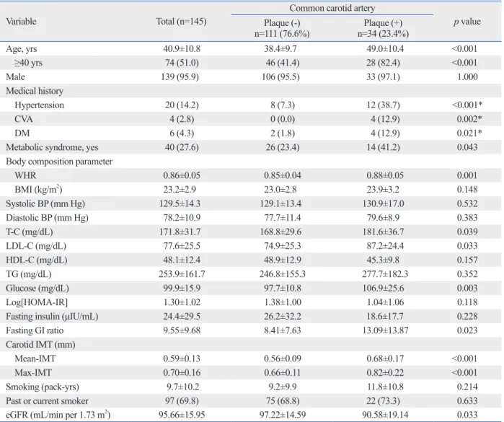
Task: Select the 'DM' row label
Action: click(22, 133)
